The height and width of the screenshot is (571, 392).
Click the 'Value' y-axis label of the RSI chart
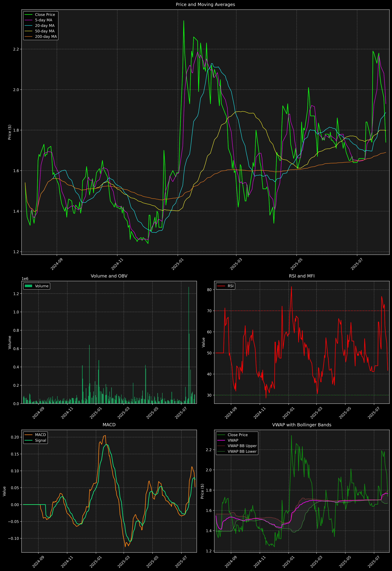coord(203,342)
